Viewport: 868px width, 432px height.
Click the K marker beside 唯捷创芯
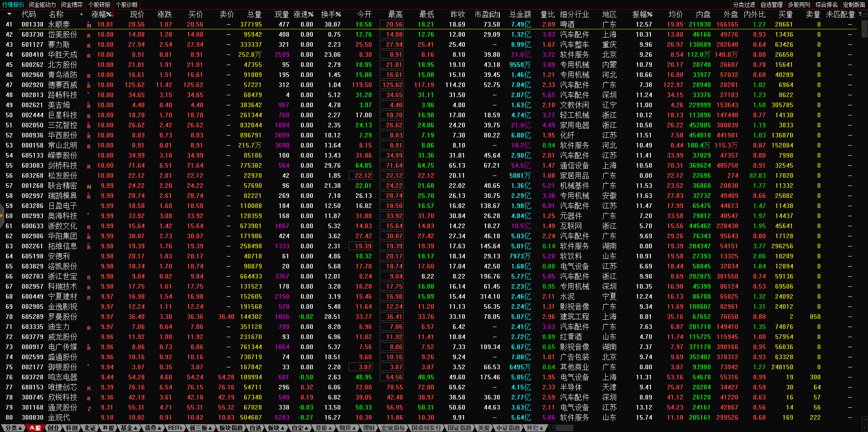point(89,388)
